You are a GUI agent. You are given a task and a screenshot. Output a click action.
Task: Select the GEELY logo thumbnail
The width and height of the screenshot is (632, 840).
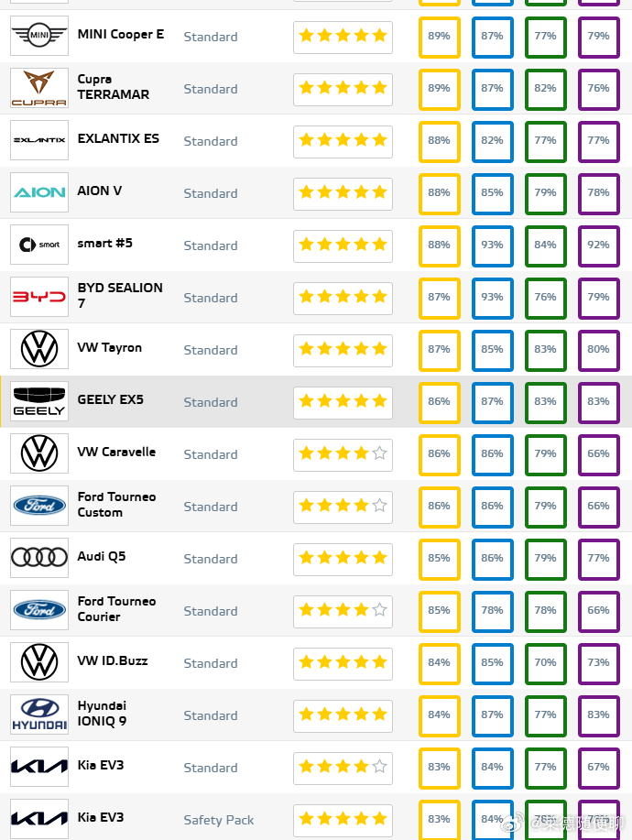[x=39, y=401]
